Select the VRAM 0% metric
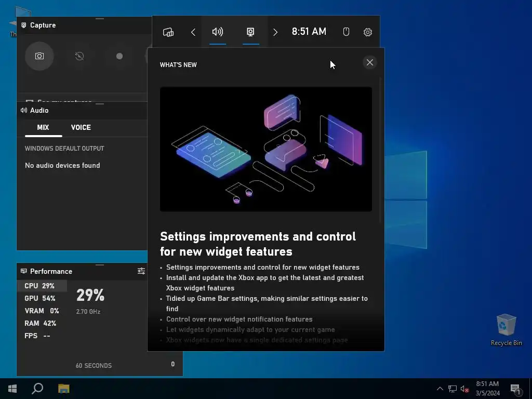 [x=42, y=311]
